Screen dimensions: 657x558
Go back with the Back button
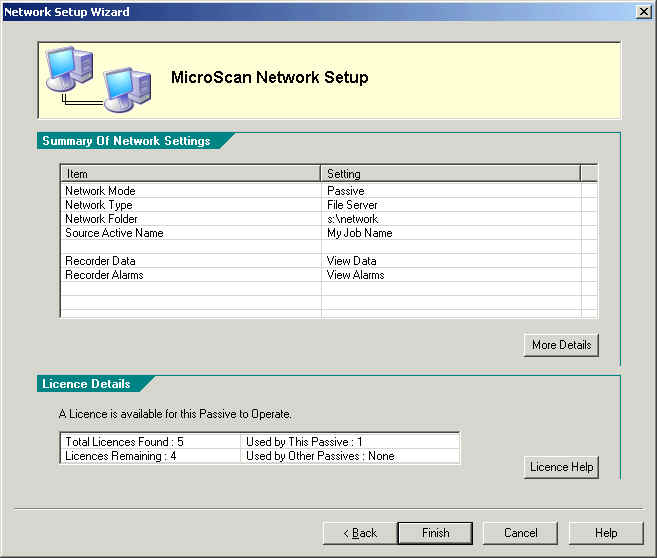pyautogui.click(x=360, y=533)
